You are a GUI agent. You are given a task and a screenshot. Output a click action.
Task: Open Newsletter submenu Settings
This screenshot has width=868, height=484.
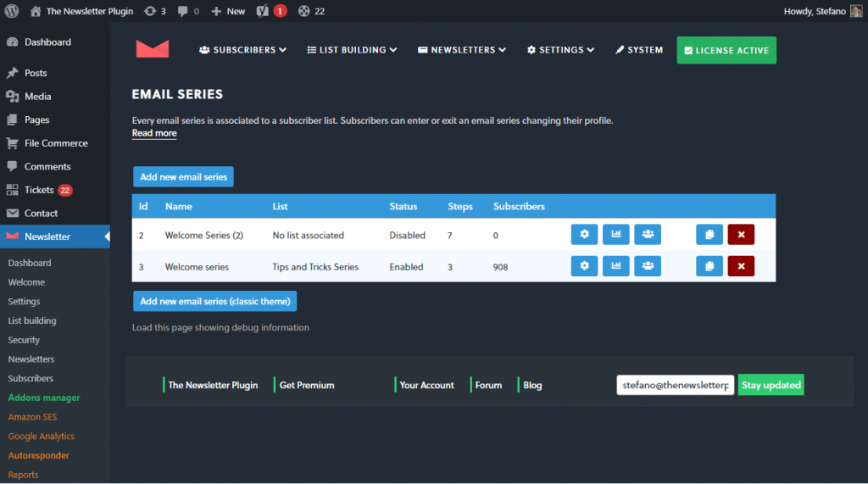[24, 301]
